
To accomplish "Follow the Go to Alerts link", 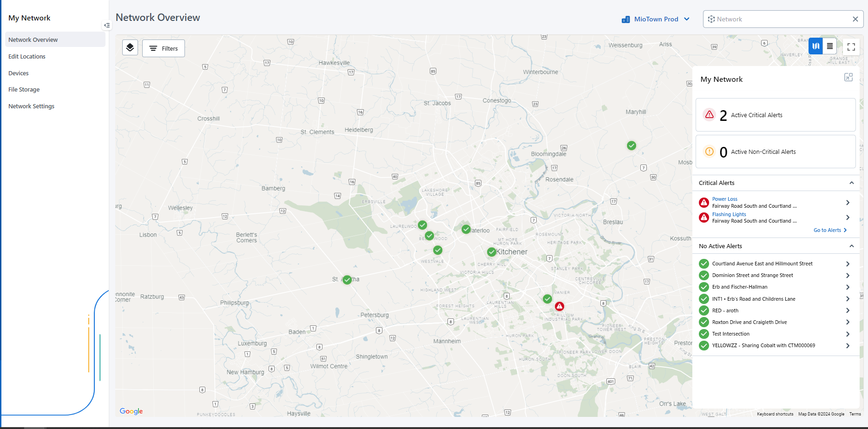I will point(830,230).
